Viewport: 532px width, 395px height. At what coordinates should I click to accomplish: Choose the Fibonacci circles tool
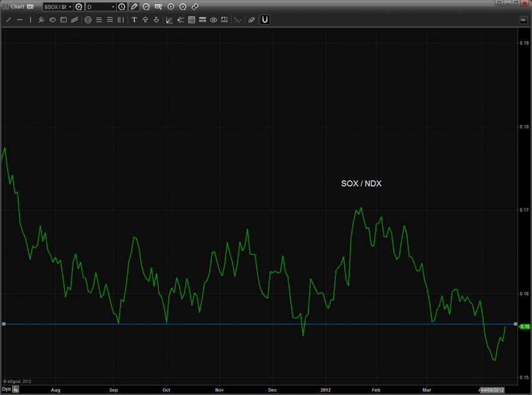pyautogui.click(x=88, y=20)
